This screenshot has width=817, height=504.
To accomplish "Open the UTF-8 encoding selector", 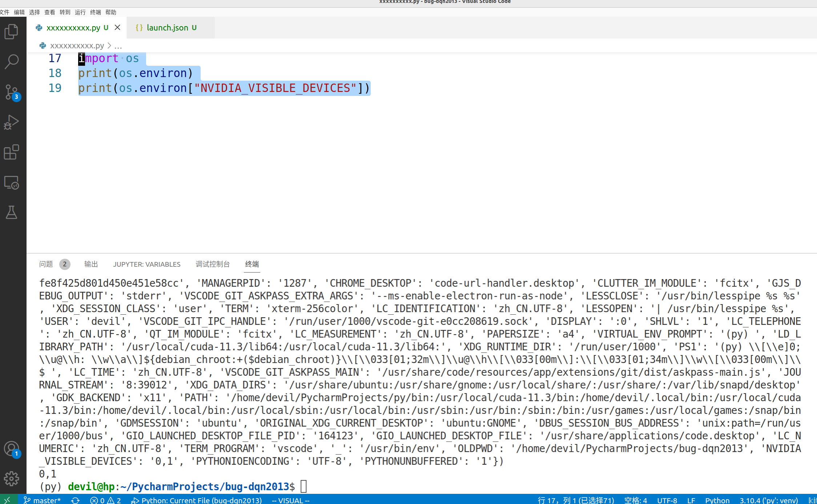I will [x=667, y=500].
